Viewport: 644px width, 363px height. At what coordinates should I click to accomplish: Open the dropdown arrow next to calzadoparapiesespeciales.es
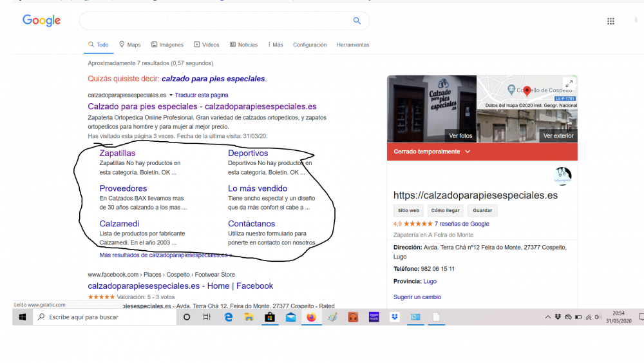(171, 95)
